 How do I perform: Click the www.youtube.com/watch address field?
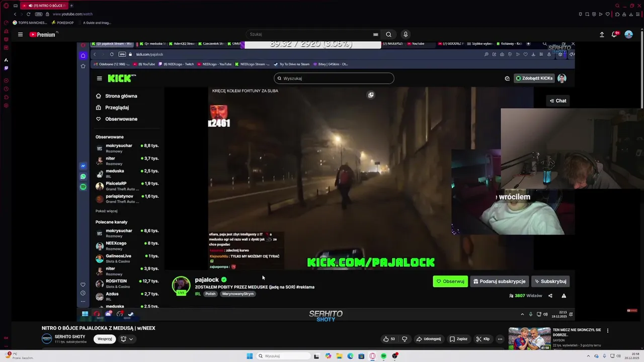[x=72, y=14]
